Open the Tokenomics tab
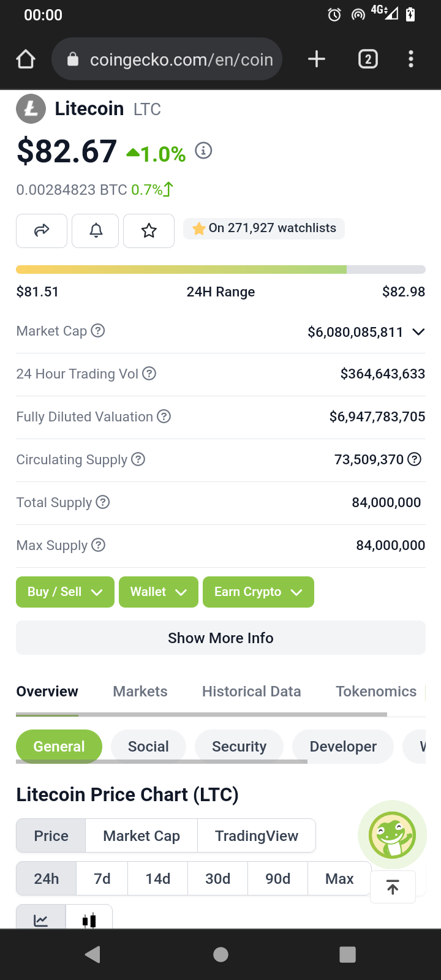Viewport: 441px width, 980px height. (x=376, y=692)
